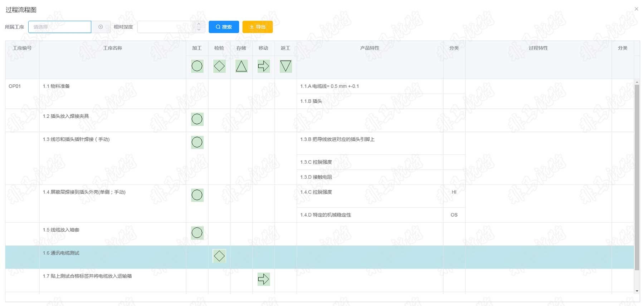
Task: Click the diamond inspection icon in header
Action: point(219,66)
